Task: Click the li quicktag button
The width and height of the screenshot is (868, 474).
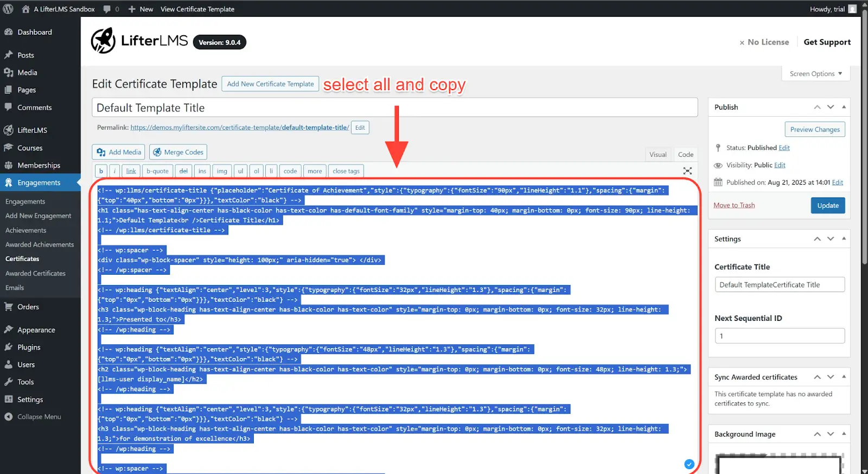Action: coord(271,171)
